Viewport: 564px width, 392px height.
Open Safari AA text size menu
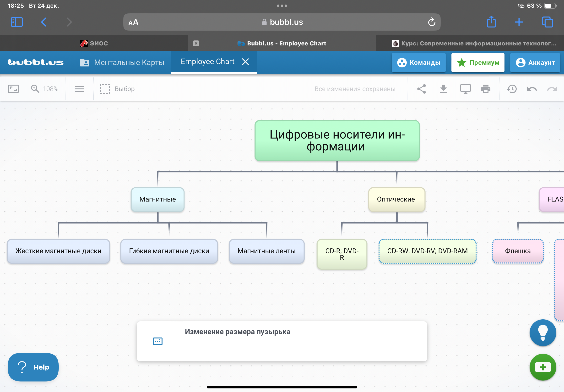[x=133, y=22]
